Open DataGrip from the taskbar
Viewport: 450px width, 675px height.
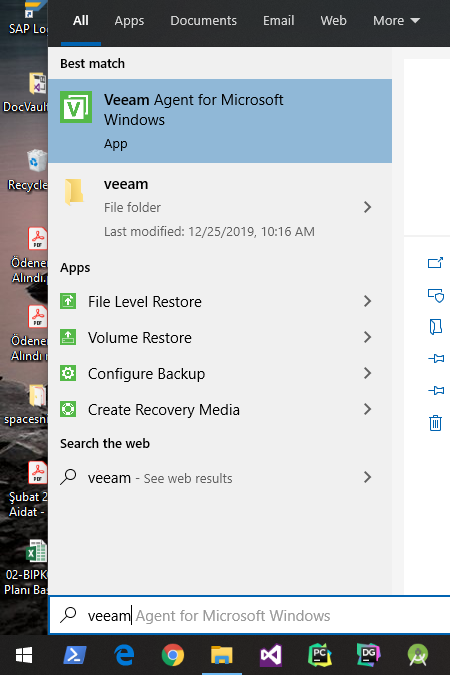coord(369,655)
